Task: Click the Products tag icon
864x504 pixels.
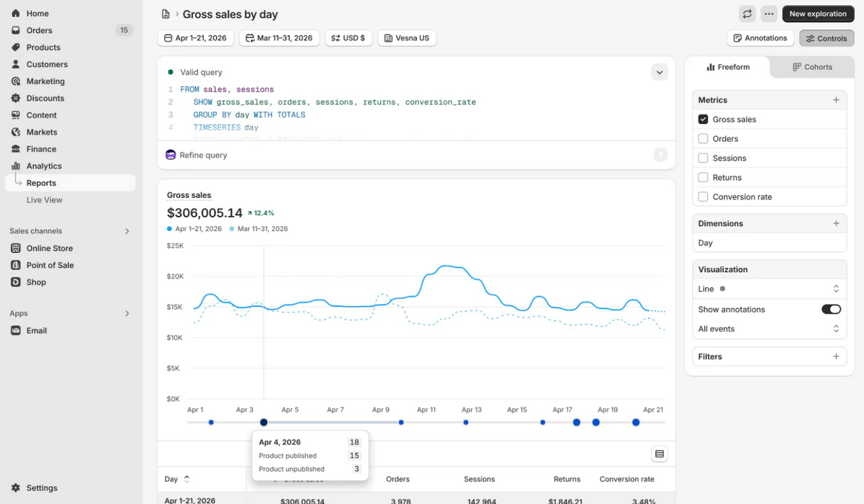Action: pyautogui.click(x=16, y=48)
